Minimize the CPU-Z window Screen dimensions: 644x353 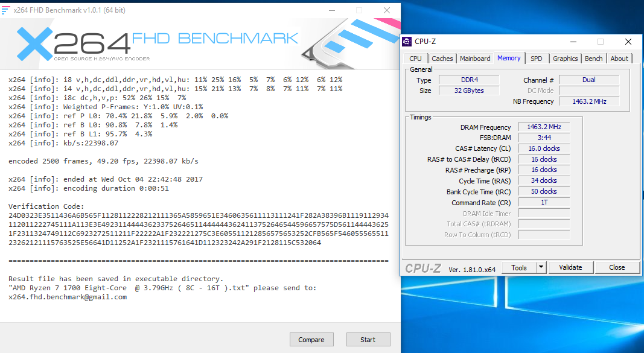point(573,42)
